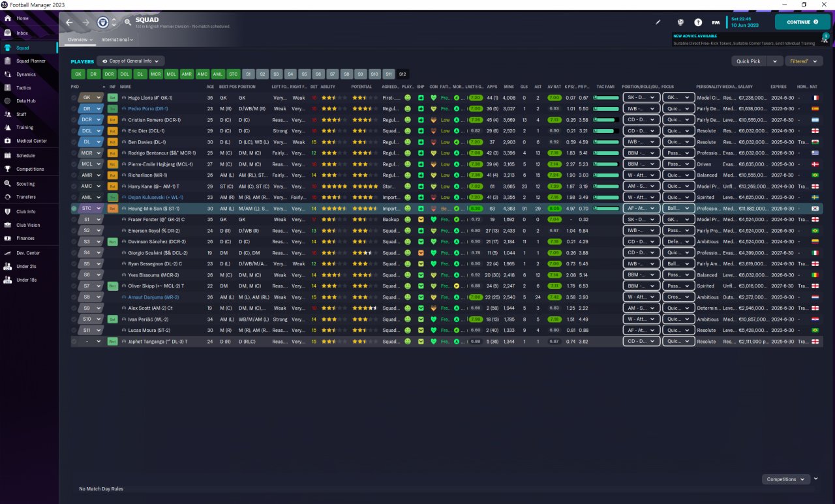
Task: Sort the table by the Age column
Action: [x=210, y=86]
